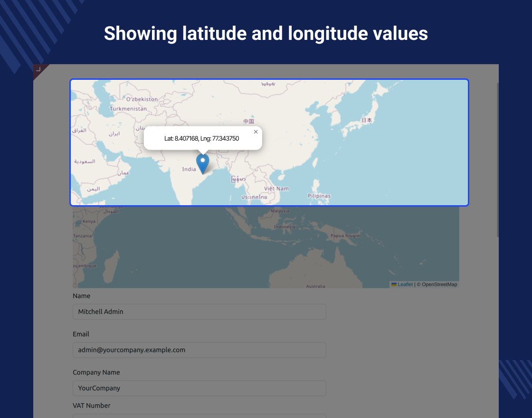Click the Email input field
532x418 pixels.
tap(199, 350)
